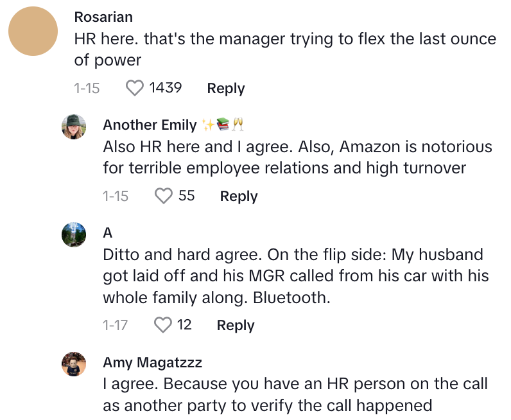Open Amy Magatzzz's profile picture
The image size is (511, 420).
pos(74,364)
